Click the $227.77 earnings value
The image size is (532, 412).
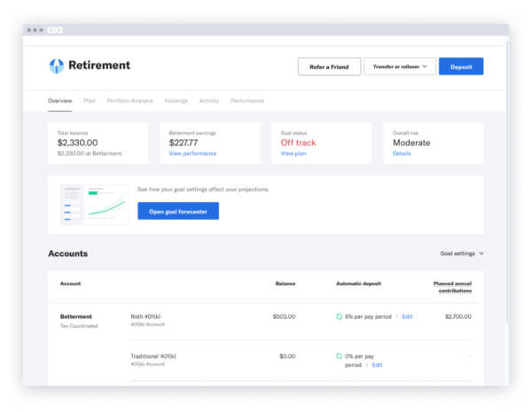(184, 143)
